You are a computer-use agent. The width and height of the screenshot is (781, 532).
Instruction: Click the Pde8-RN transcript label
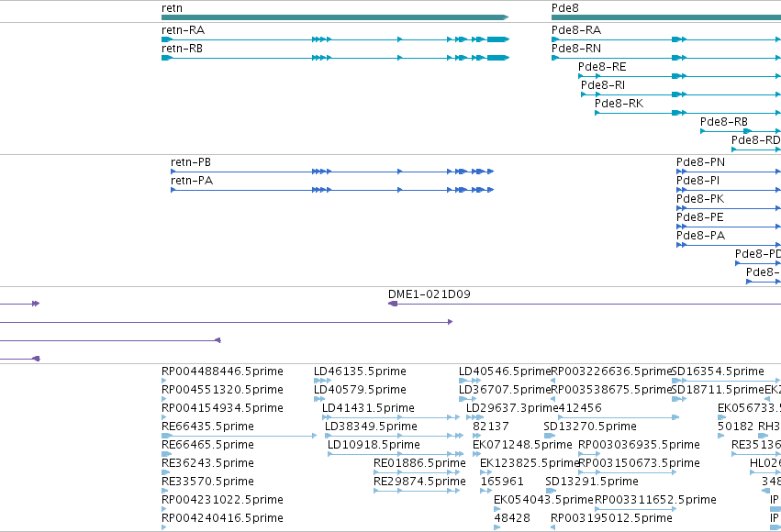[575, 49]
